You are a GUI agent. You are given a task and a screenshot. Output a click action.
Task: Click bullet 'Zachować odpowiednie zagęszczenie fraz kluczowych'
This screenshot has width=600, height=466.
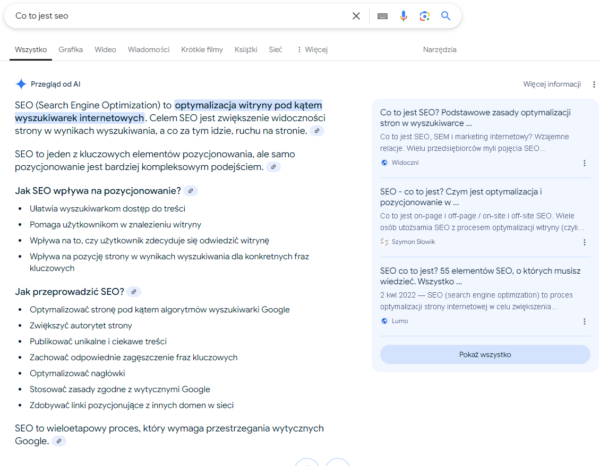(x=134, y=357)
